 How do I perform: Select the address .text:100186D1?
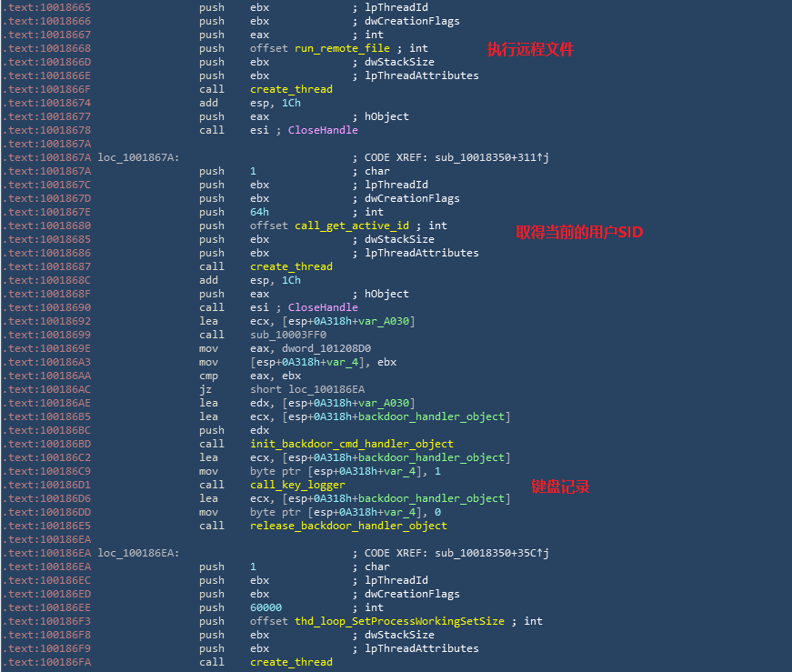45,485
